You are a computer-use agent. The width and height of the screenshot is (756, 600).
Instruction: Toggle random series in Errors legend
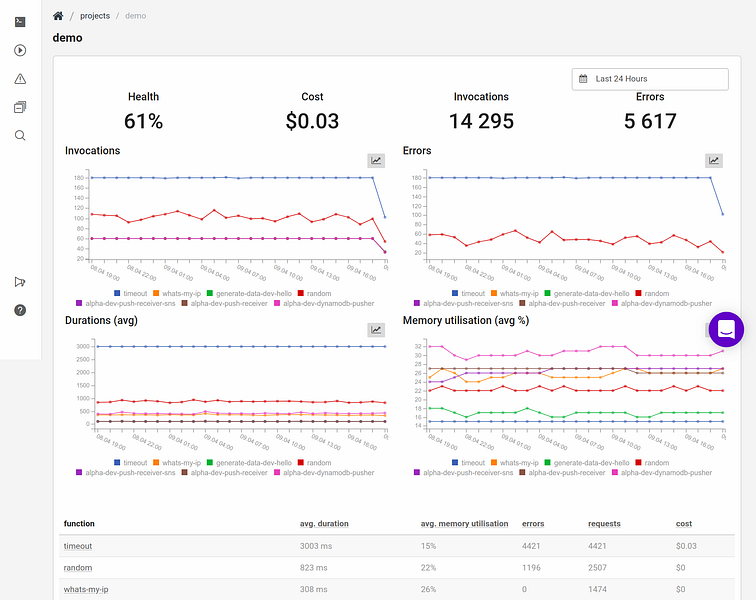pyautogui.click(x=652, y=293)
